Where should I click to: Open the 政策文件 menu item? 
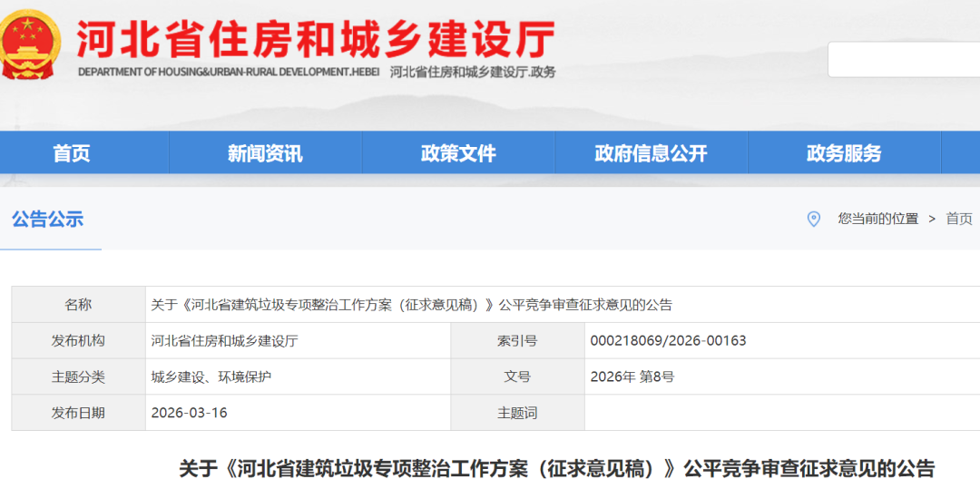[x=458, y=153]
